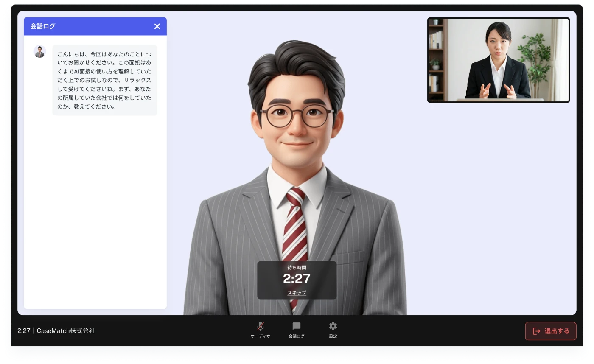Click the 会話ログ panel header title
This screenshot has width=594, height=364.
point(43,26)
